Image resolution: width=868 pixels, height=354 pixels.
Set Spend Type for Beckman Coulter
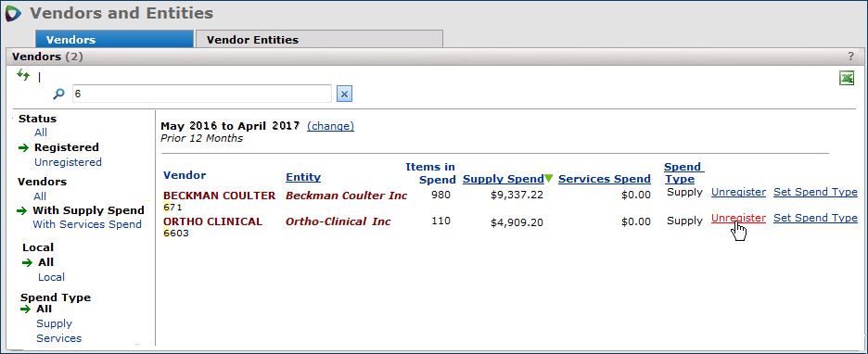(815, 192)
